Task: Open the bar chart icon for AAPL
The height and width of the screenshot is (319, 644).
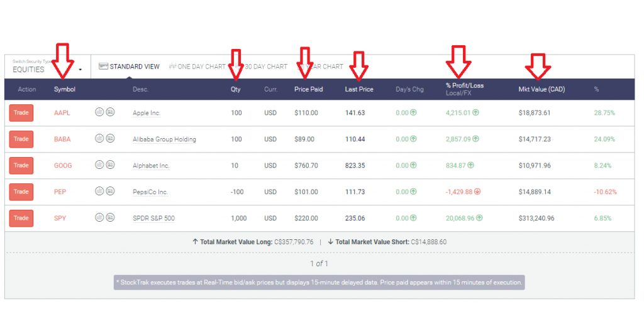Action: [99, 112]
